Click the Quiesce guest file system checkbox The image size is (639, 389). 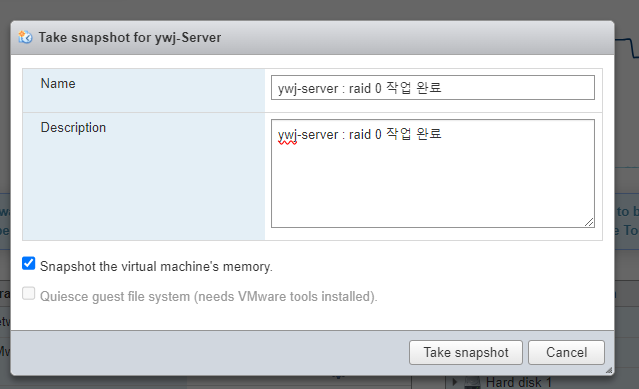point(29,293)
